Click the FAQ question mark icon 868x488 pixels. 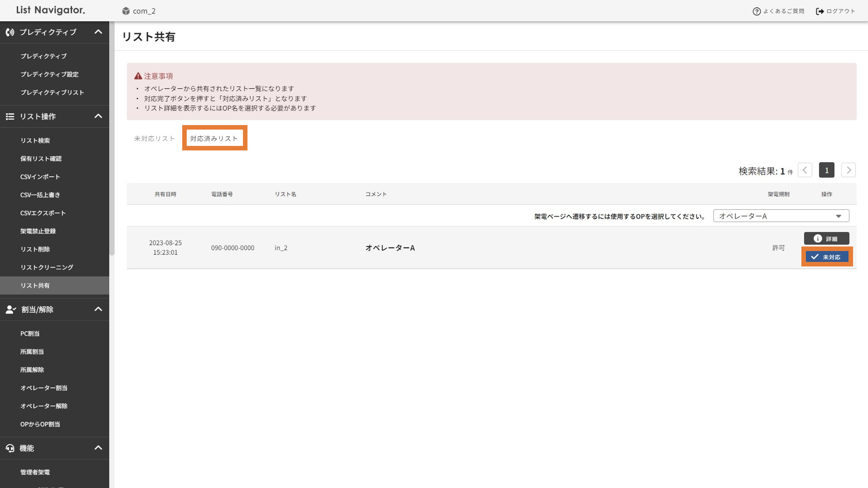[x=756, y=11]
